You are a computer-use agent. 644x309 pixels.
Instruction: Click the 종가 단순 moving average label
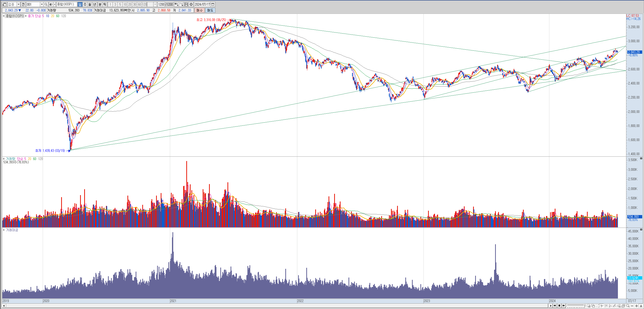tap(34, 16)
